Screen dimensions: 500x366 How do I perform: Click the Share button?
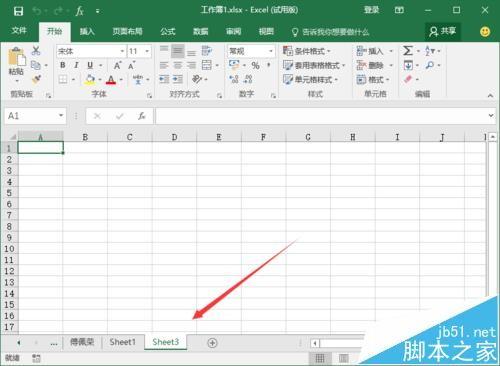coord(443,31)
